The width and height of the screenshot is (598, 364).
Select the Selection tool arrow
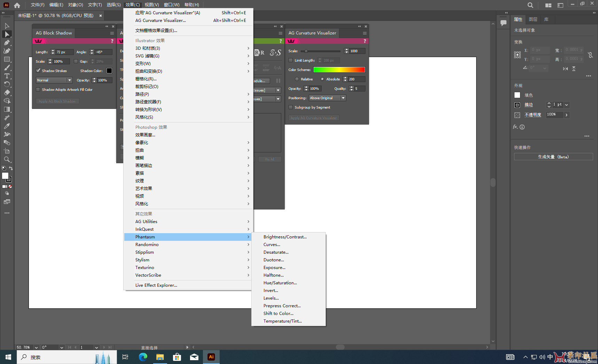tap(7, 26)
